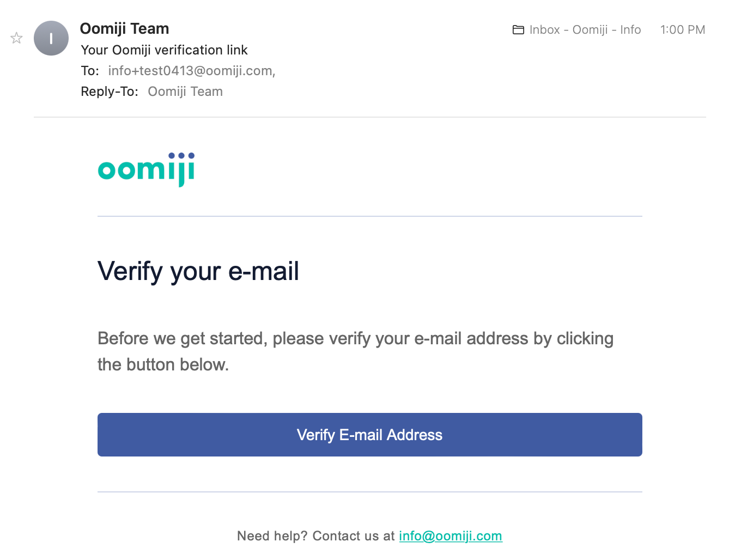Click the divider line below Verify button

tap(369, 492)
